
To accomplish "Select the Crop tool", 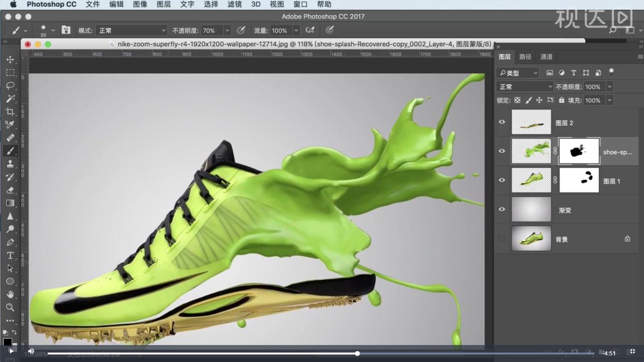I will coord(10,112).
